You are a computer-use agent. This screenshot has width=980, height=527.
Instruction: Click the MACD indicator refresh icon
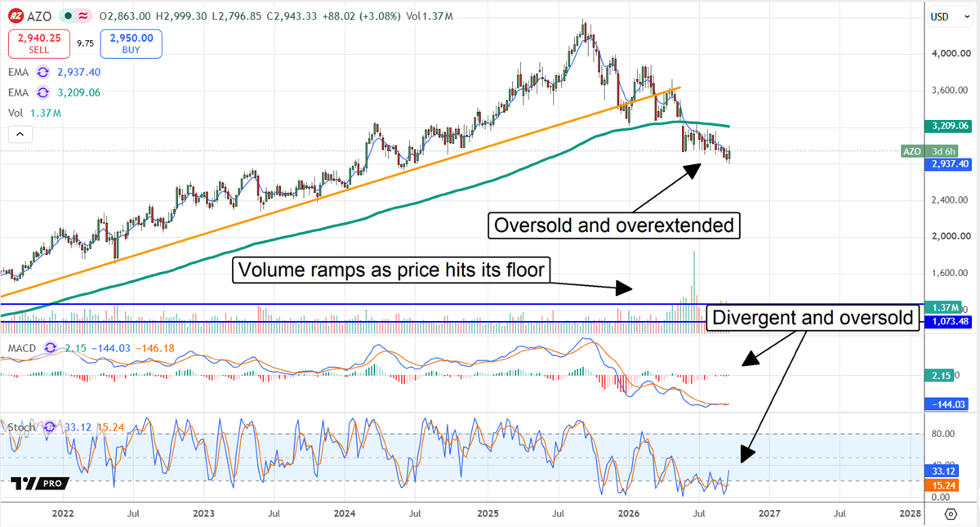pyautogui.click(x=51, y=349)
